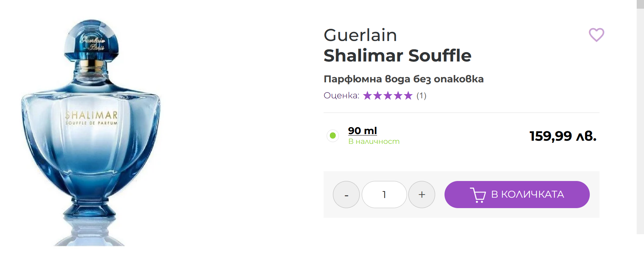
Task: Click the vertical page scrollbar
Action: point(640,118)
